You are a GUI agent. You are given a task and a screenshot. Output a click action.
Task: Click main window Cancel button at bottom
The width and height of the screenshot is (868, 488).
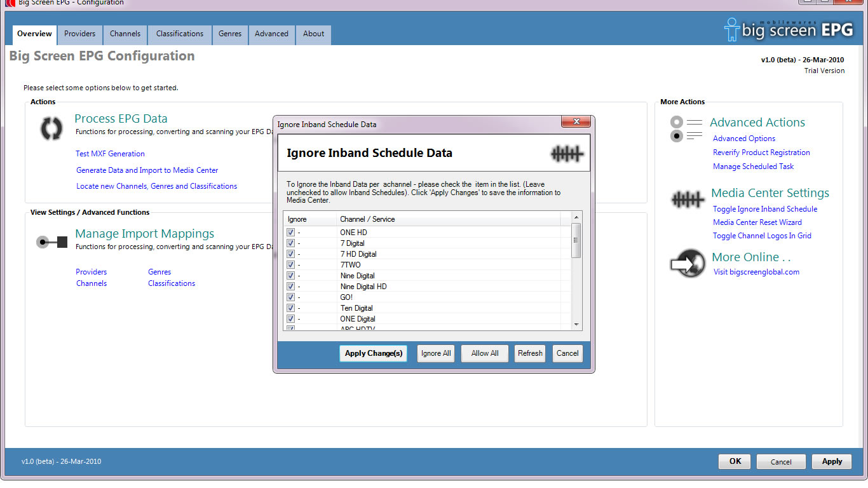(781, 461)
